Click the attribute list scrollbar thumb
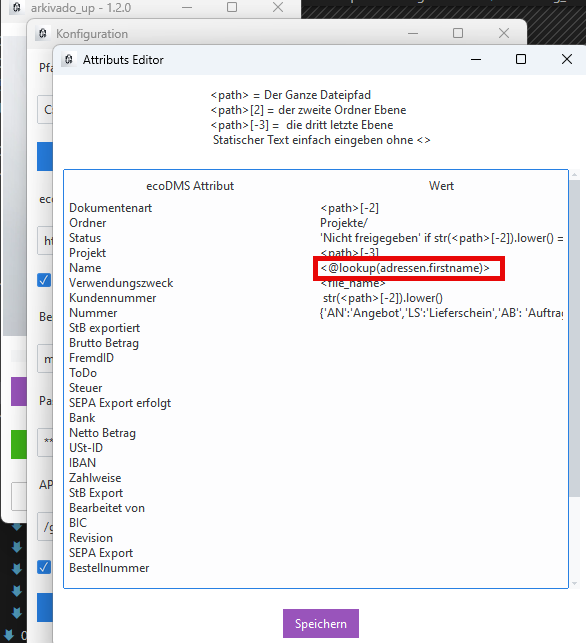The image size is (586, 643). pos(575,338)
